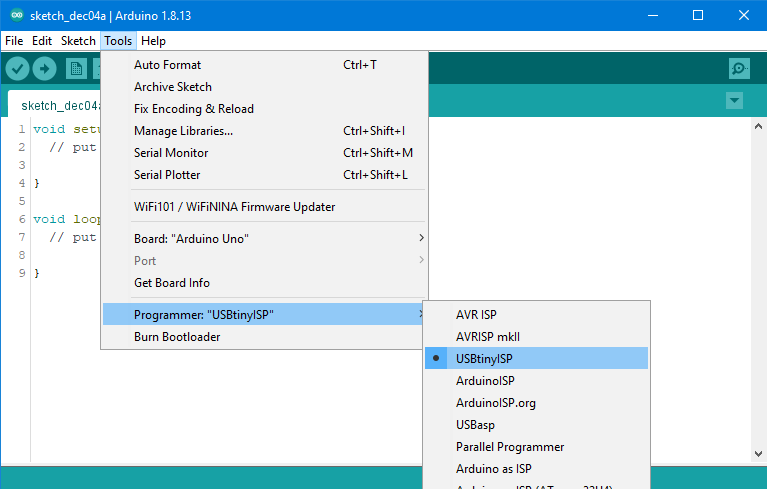Screen dimensions: 767x489
Task: Click line number 1 in the editor
Action: click(x=22, y=129)
